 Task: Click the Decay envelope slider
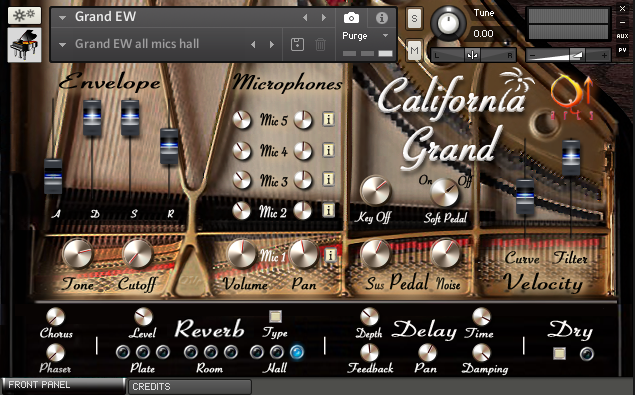tap(92, 117)
